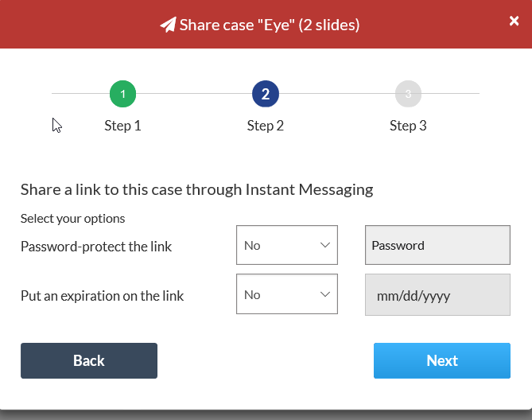Image resolution: width=532 pixels, height=420 pixels.
Task: Click the "Password-protect the link" label
Action: 96,247
